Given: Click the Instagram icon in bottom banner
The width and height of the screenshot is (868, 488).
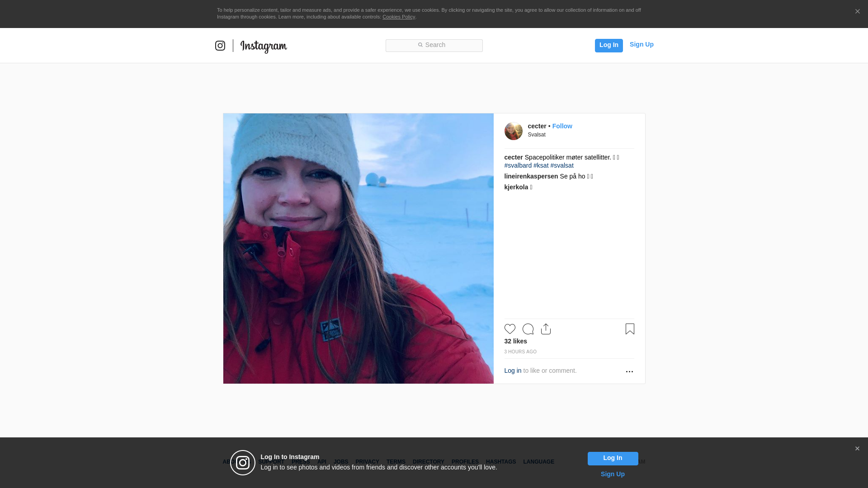Looking at the screenshot, I should tap(243, 463).
